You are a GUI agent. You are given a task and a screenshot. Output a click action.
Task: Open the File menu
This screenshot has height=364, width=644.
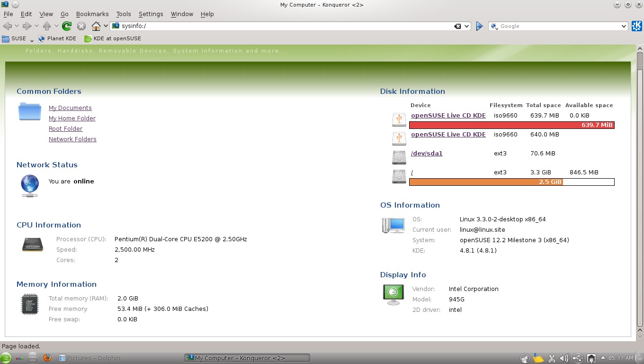pyautogui.click(x=8, y=14)
